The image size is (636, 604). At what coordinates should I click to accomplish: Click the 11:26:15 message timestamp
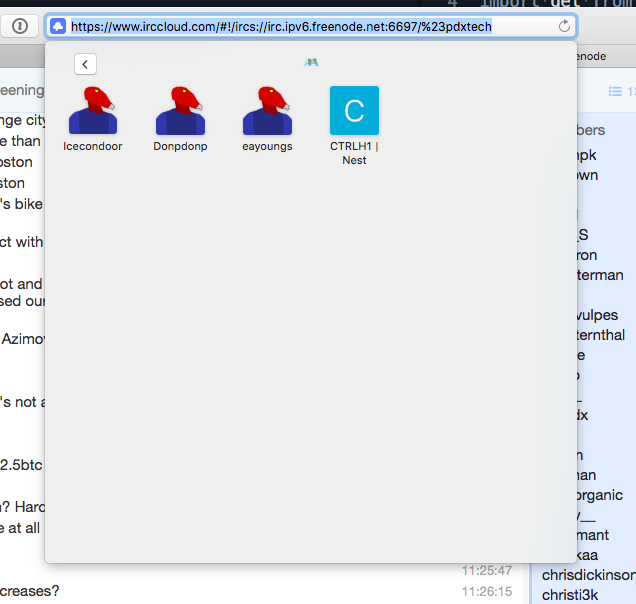[487, 591]
